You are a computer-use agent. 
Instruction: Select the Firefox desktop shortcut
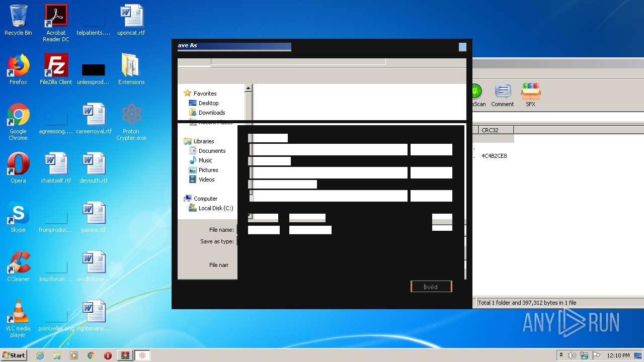[18, 69]
